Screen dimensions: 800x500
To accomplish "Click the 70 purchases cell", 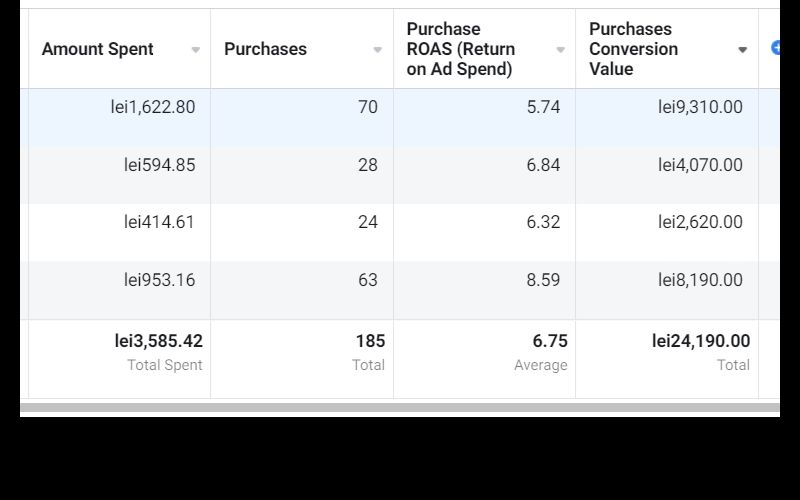I will click(367, 107).
